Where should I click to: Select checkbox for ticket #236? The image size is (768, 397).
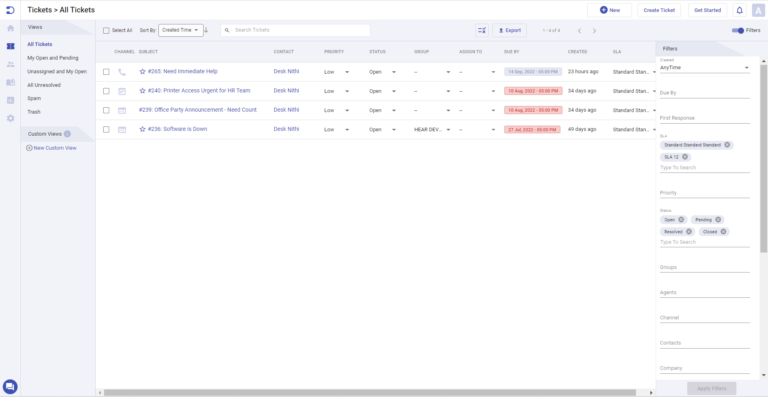click(106, 130)
